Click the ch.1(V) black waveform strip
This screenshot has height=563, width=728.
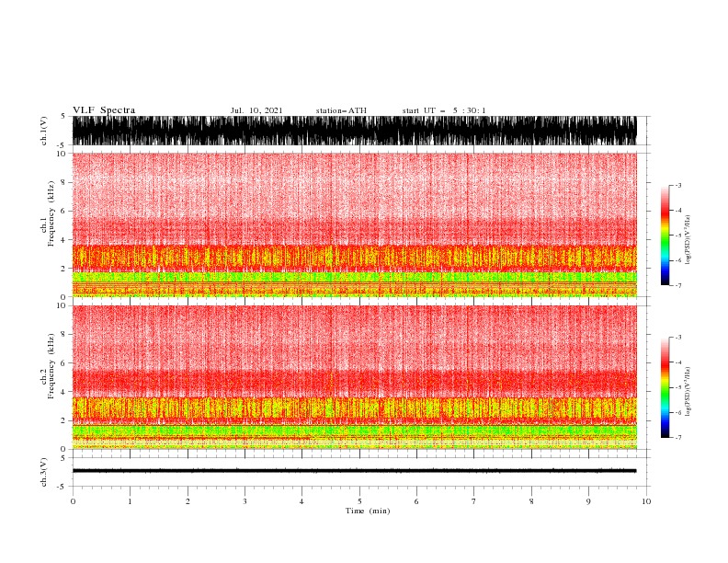click(x=355, y=131)
